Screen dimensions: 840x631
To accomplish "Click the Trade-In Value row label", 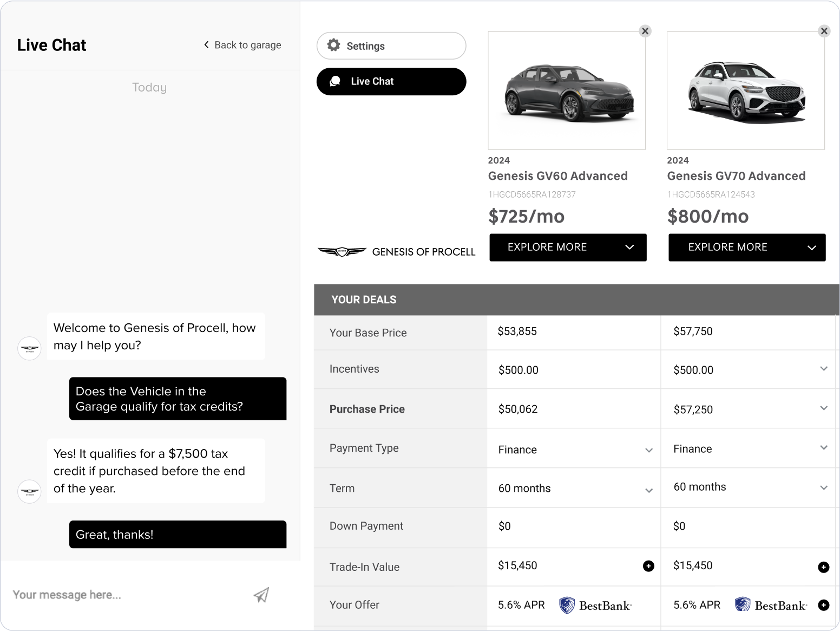I will (364, 567).
